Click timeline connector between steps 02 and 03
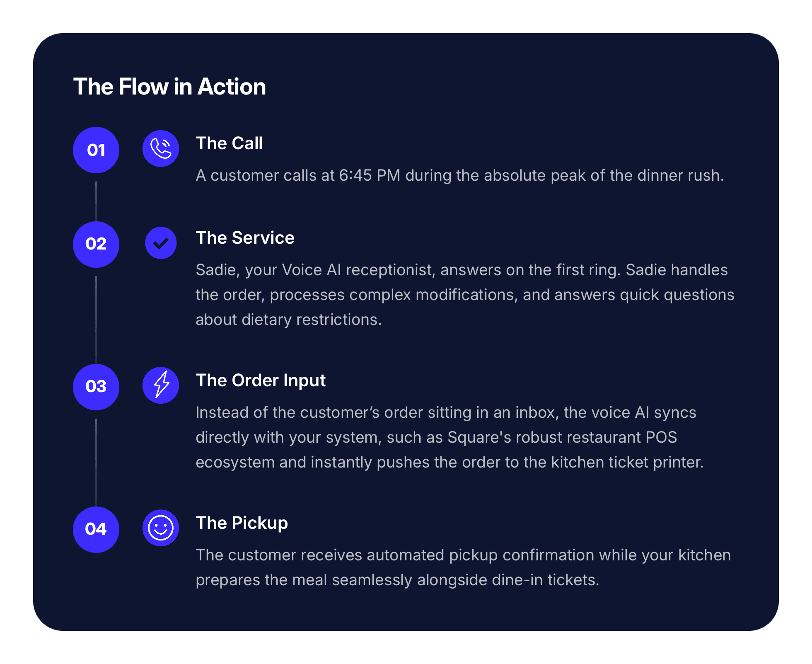This screenshot has width=812, height=664. [96, 320]
